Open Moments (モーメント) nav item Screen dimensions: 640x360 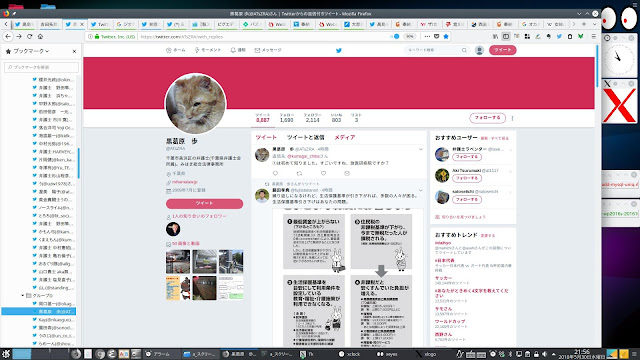coord(208,50)
